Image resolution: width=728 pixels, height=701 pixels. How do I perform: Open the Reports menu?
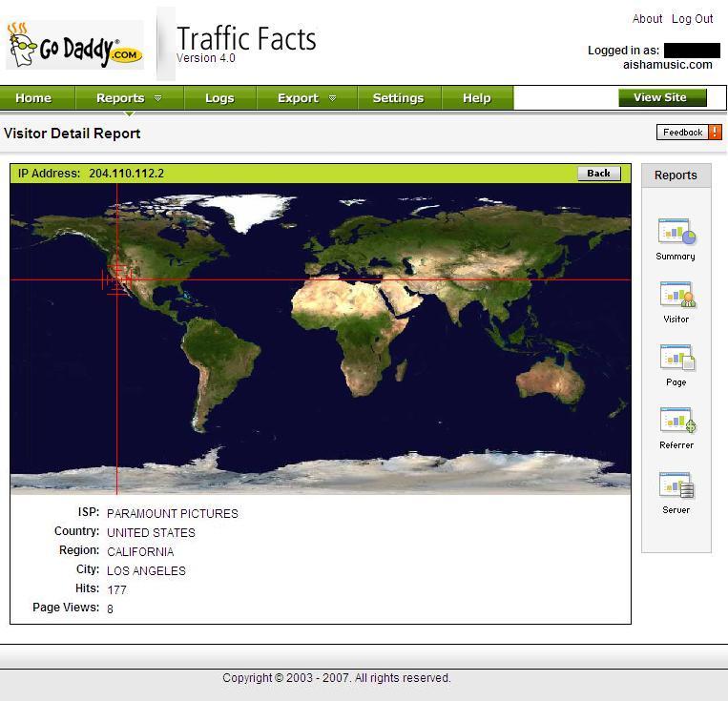point(129,98)
